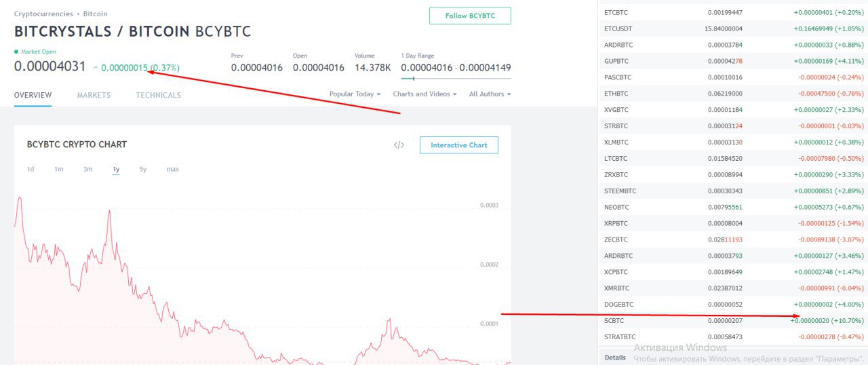The image size is (868, 365).
Task: Select the SCBTC row in watchlist
Action: pos(733,321)
